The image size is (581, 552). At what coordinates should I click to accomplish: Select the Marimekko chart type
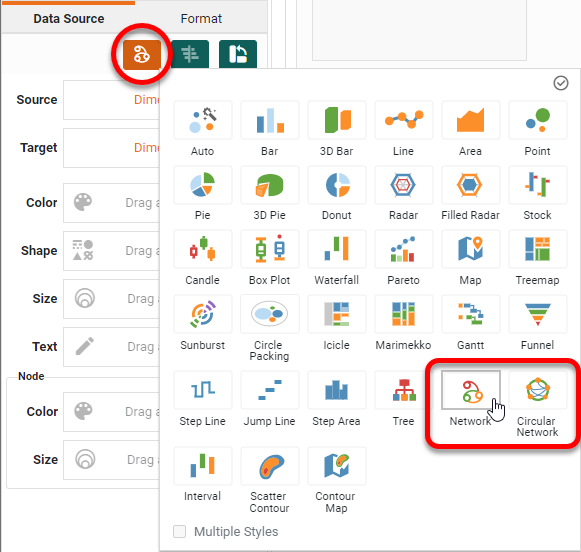click(404, 315)
